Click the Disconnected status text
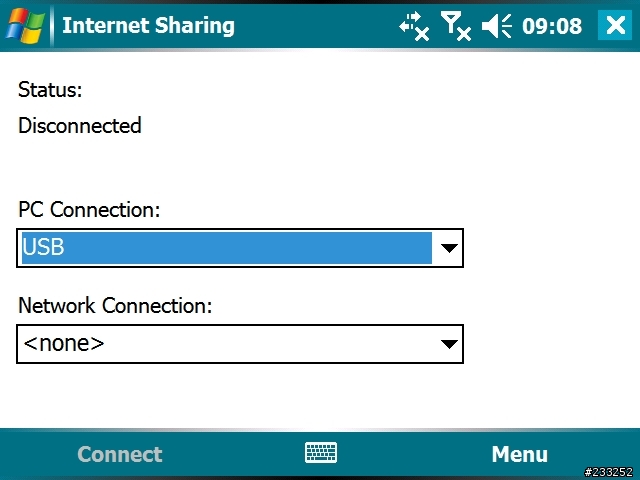This screenshot has height=480, width=640. [80, 125]
